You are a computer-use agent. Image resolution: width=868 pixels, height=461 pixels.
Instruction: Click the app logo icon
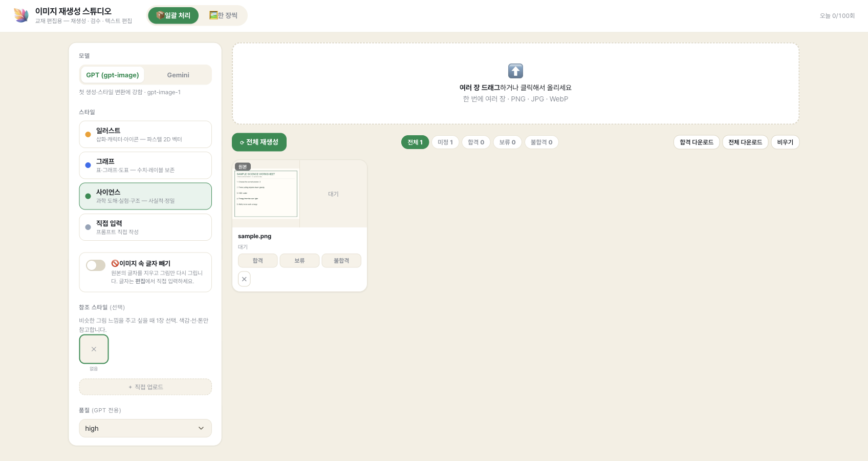(x=21, y=15)
